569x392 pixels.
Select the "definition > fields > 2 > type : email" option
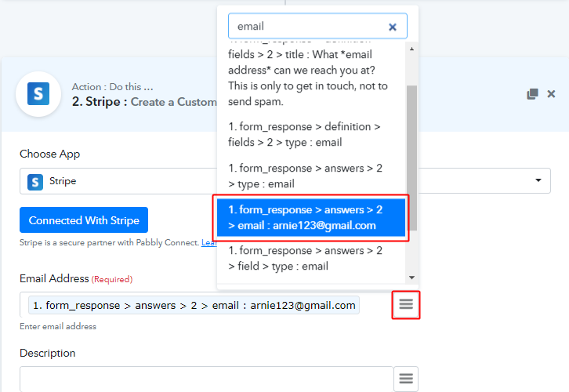tap(311, 134)
